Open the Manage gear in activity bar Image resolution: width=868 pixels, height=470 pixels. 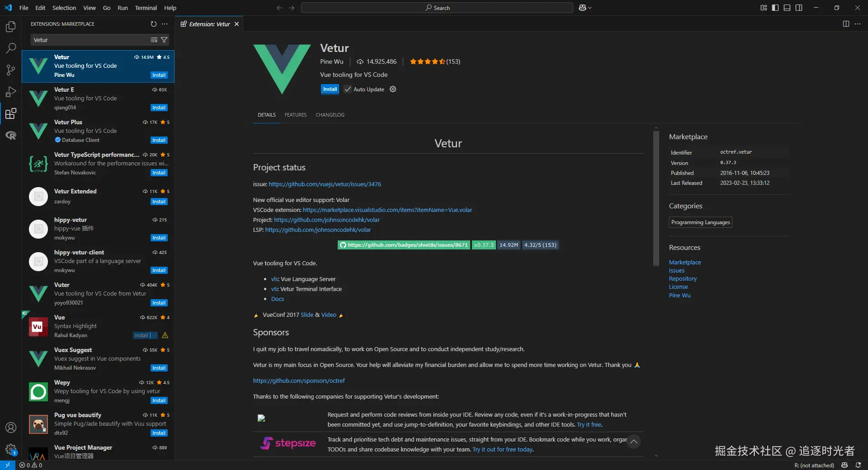[11, 449]
